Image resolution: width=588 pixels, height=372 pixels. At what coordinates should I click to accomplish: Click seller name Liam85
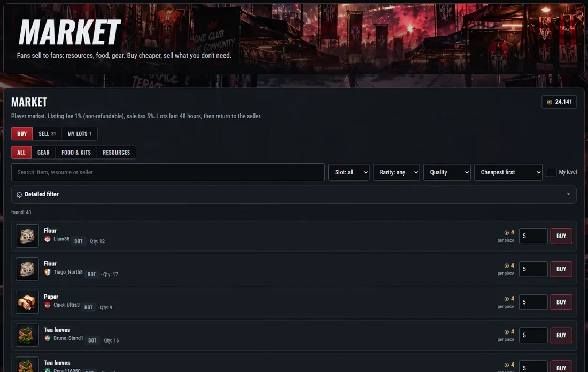(61, 239)
